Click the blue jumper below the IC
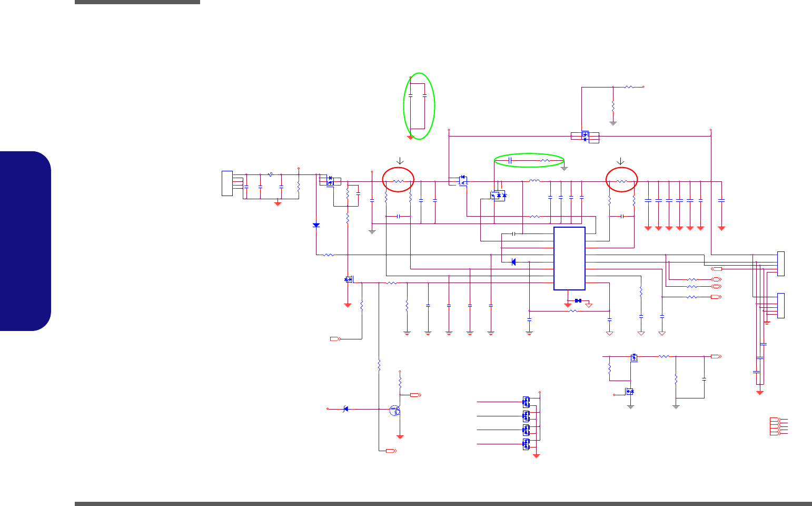 578,300
